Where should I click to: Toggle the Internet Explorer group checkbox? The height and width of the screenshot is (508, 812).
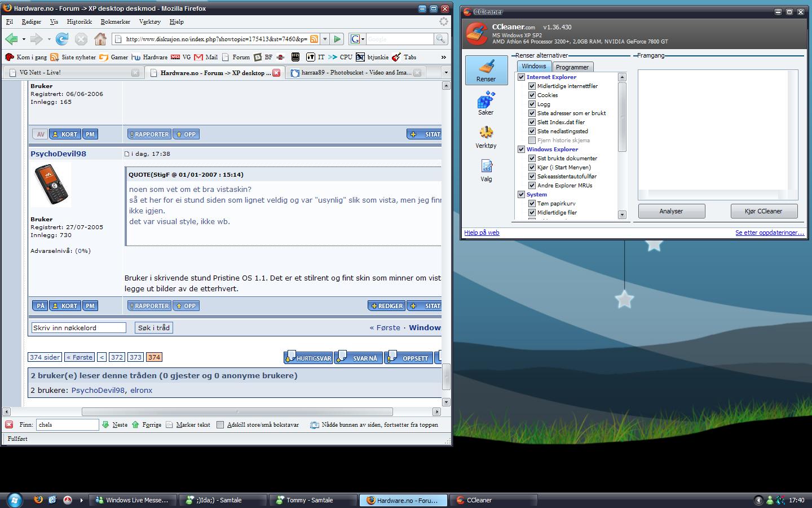tap(522, 77)
